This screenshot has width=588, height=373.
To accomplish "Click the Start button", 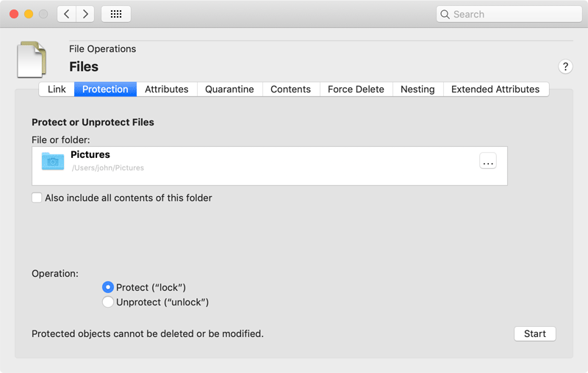I will click(535, 333).
